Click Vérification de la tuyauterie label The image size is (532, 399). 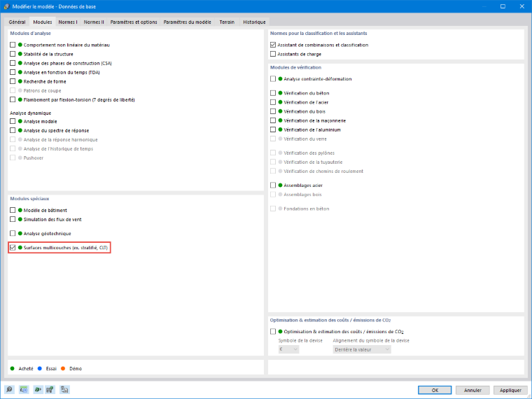pos(313,162)
